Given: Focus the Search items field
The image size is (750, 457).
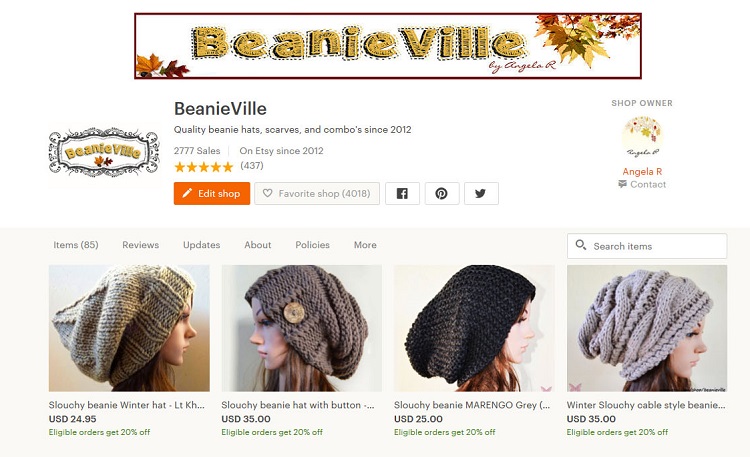Looking at the screenshot, I should coord(647,246).
